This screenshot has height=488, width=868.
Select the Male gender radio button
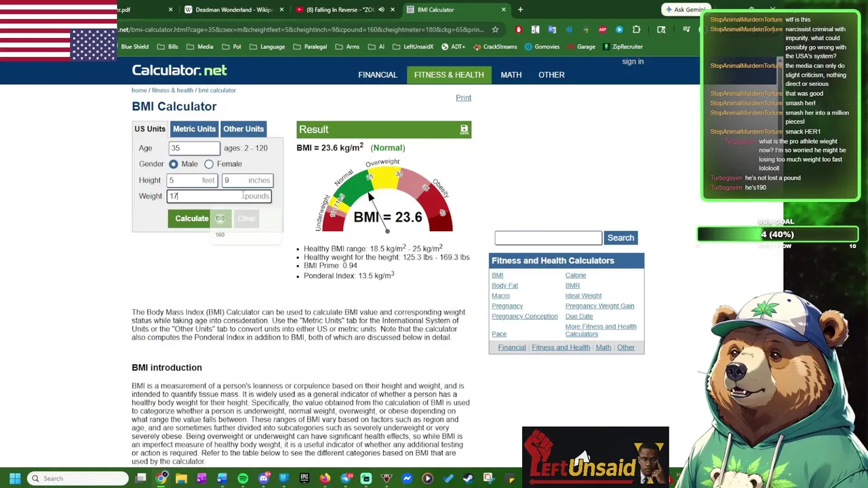point(174,164)
